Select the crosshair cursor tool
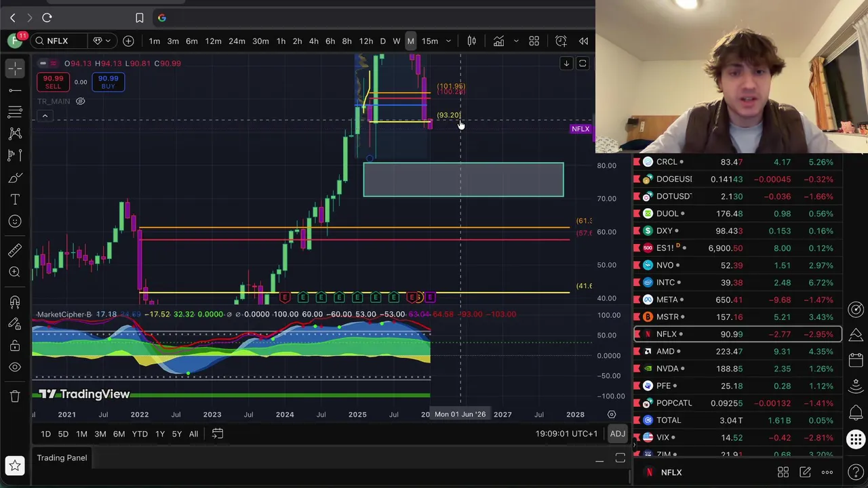This screenshot has height=488, width=868. pos(15,68)
